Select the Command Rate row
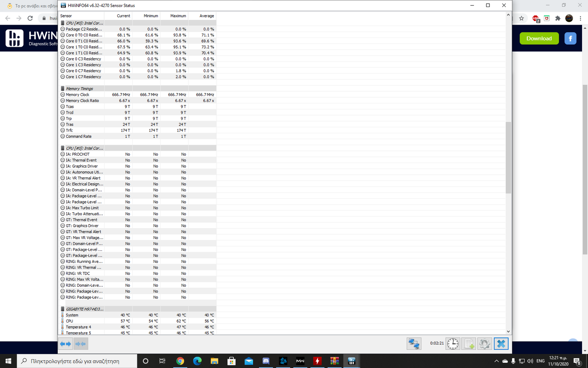Image resolution: width=588 pixels, height=368 pixels. click(137, 136)
